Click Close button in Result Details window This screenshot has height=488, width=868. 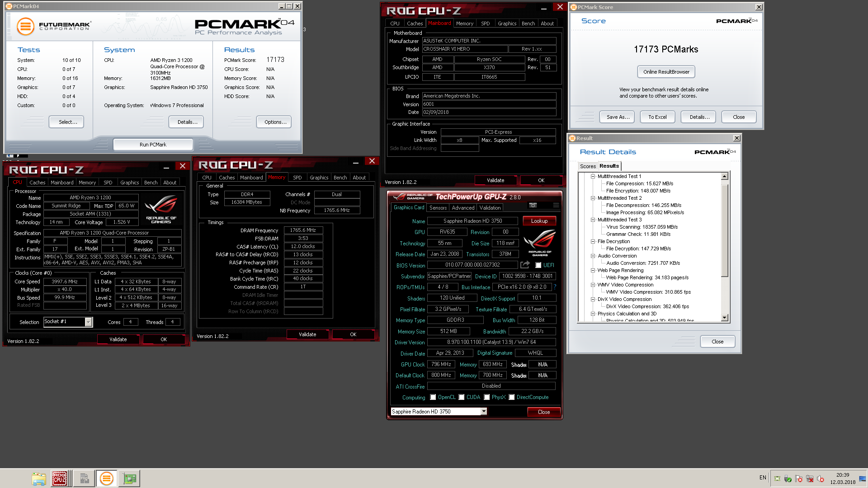point(717,342)
